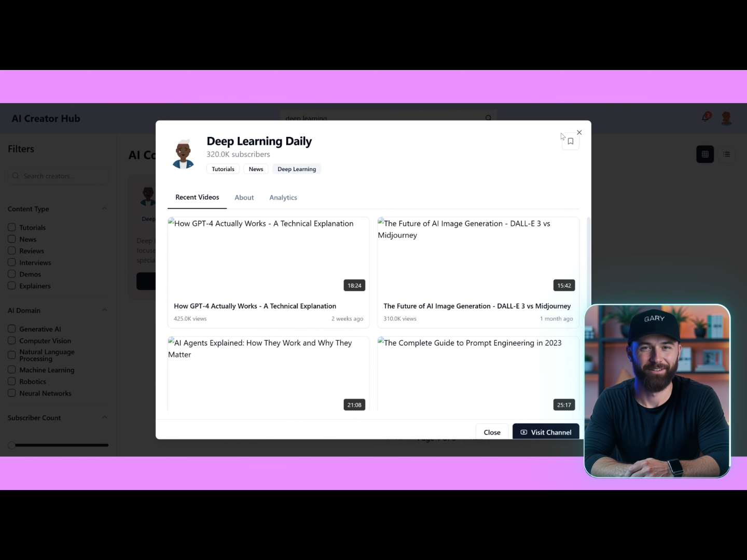
Task: Open the notifications bell icon
Action: point(706,117)
